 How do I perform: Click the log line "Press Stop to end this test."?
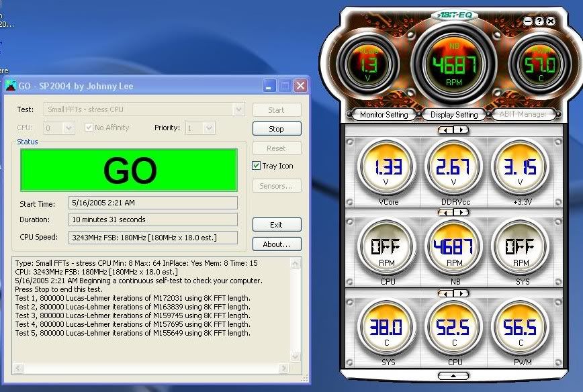click(x=58, y=289)
